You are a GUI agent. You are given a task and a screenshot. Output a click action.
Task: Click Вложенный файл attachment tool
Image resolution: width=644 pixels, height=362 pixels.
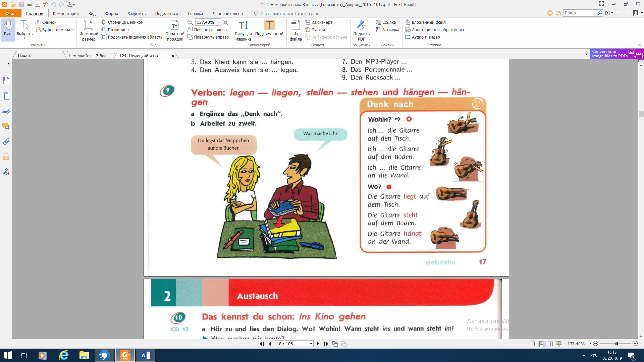point(426,22)
